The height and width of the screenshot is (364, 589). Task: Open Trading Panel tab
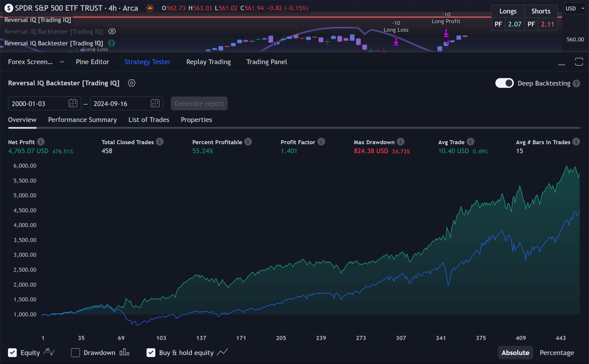(x=267, y=62)
